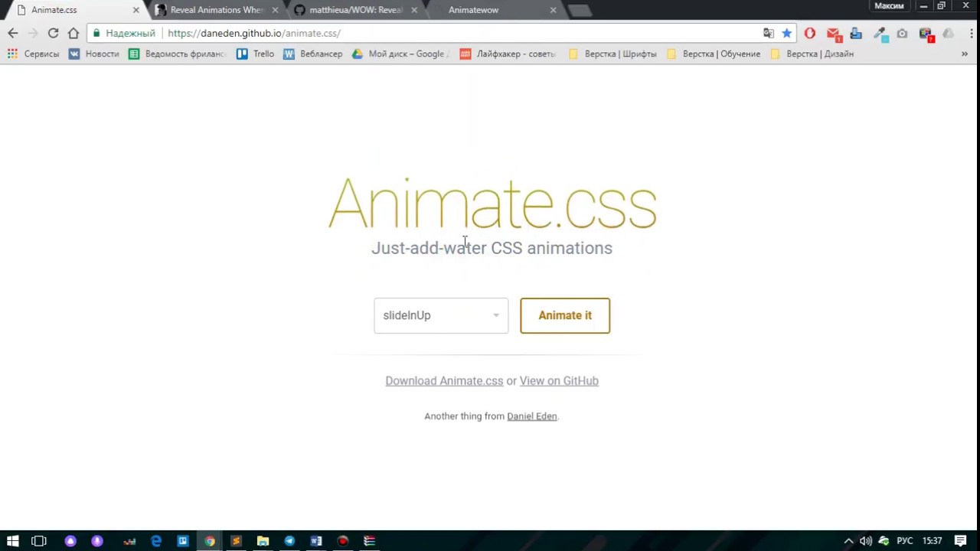Open the camera screenshot extension
Screen dimensions: 980x551
[902, 33]
